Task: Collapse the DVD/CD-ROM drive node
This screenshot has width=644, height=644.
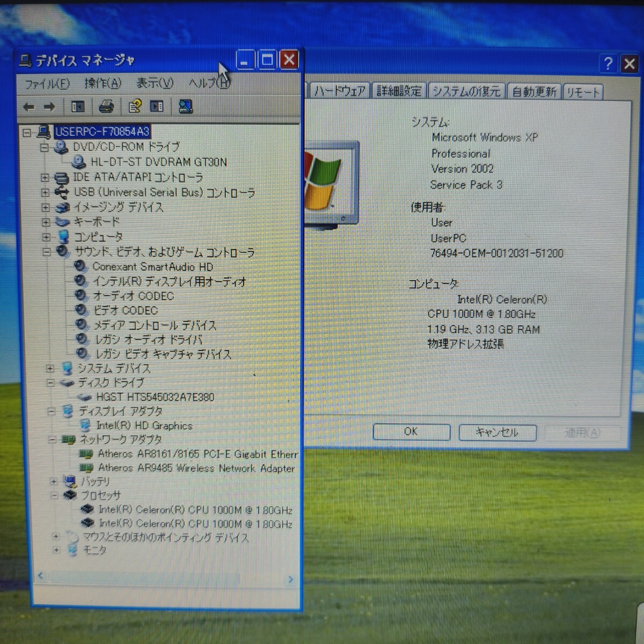Action: (x=45, y=147)
